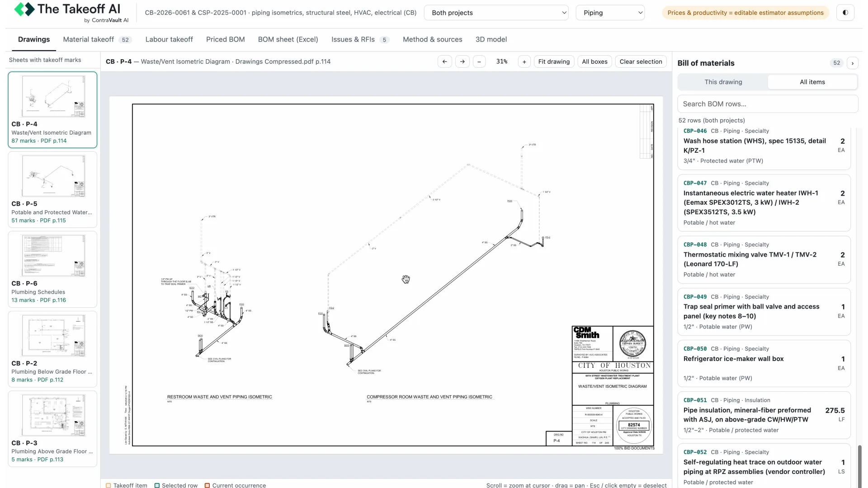Viewport: 868px width, 488px height.
Task: Focus the Search BOM rows field
Action: [x=768, y=104]
